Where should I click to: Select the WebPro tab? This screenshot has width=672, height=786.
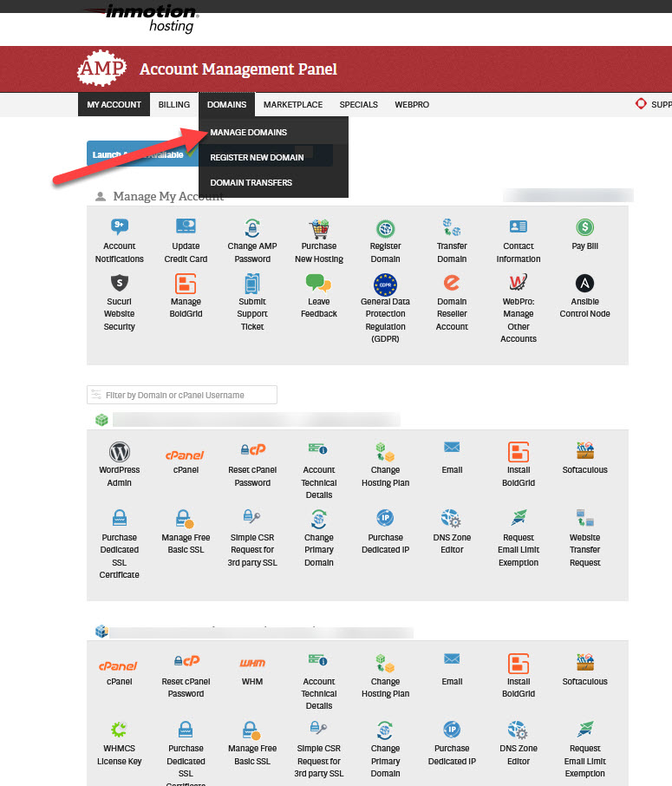411,104
